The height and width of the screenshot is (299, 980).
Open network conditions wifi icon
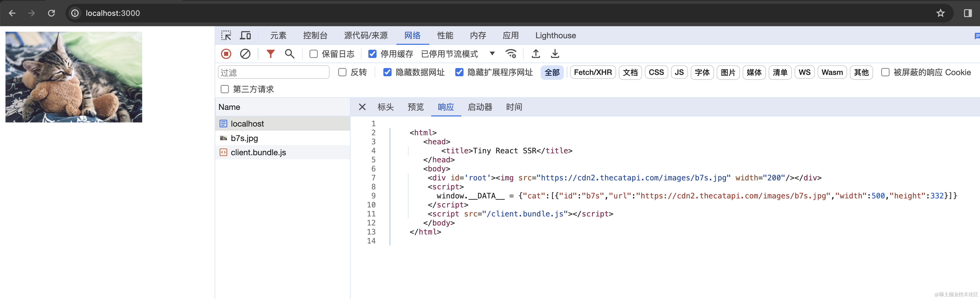click(x=511, y=54)
